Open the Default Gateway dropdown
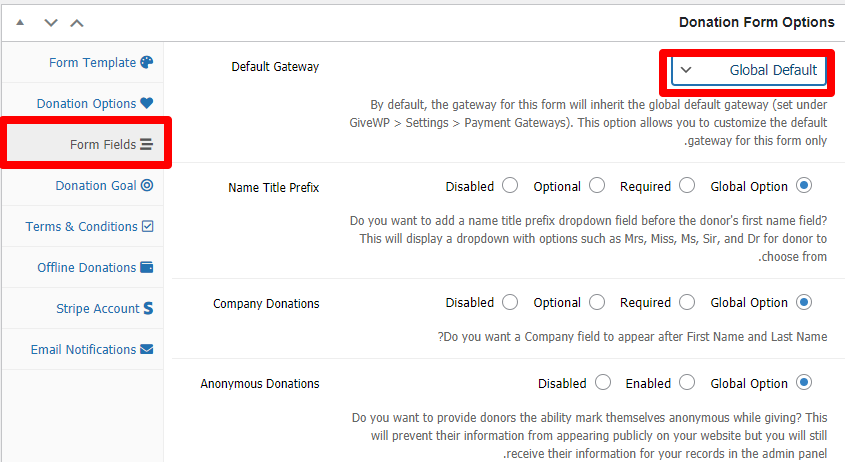The height and width of the screenshot is (462, 845). [x=749, y=71]
